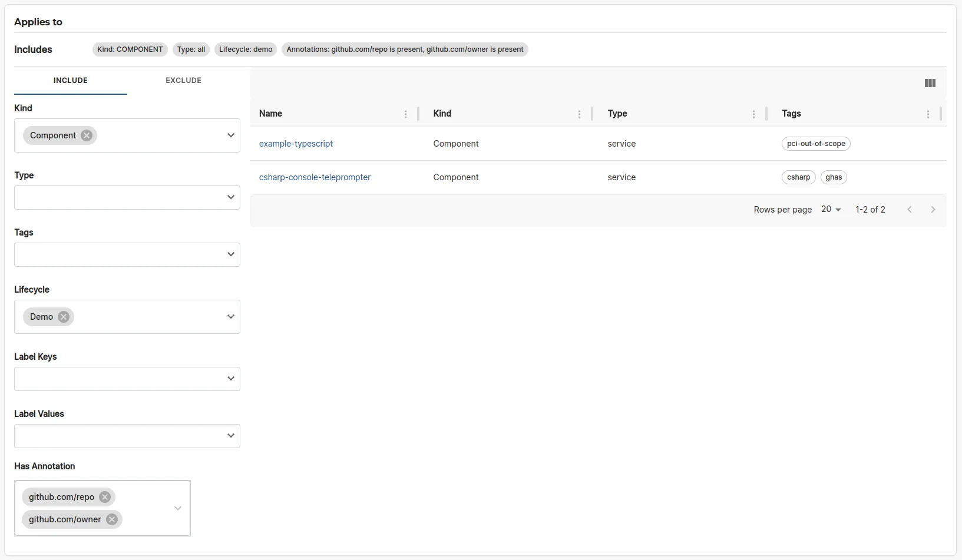
Task: Open column options for the Name column
Action: click(x=405, y=114)
